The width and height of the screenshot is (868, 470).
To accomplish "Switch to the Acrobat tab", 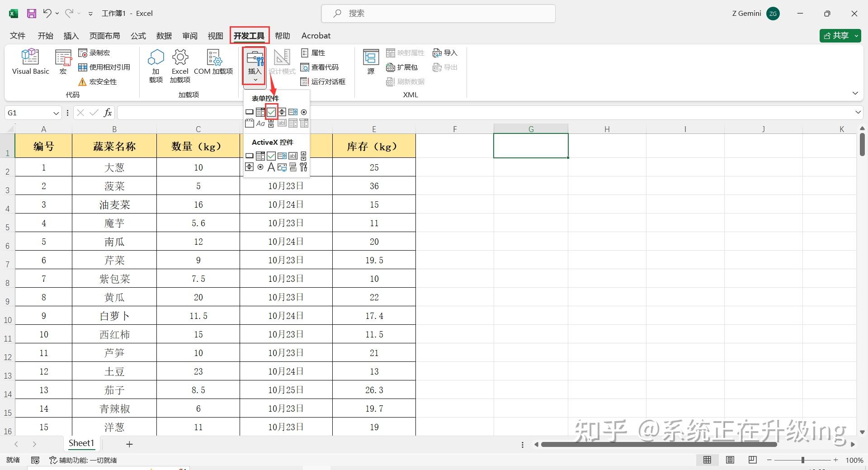I will (x=316, y=35).
